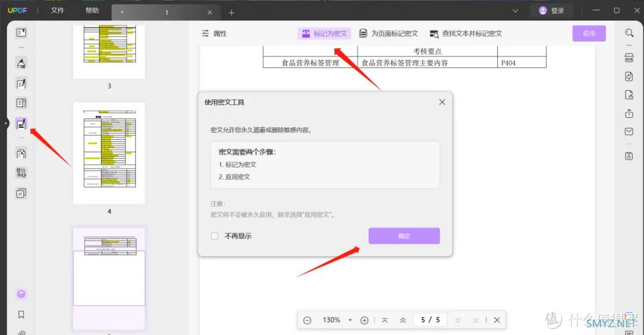This screenshot has width=644, height=335.
Task: Open the bookmark panel icon
Action: (x=21, y=315)
